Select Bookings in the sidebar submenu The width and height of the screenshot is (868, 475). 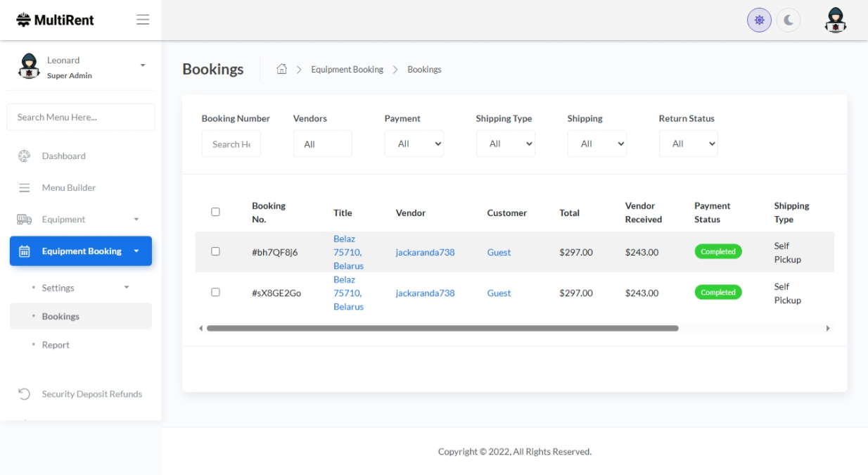60,317
